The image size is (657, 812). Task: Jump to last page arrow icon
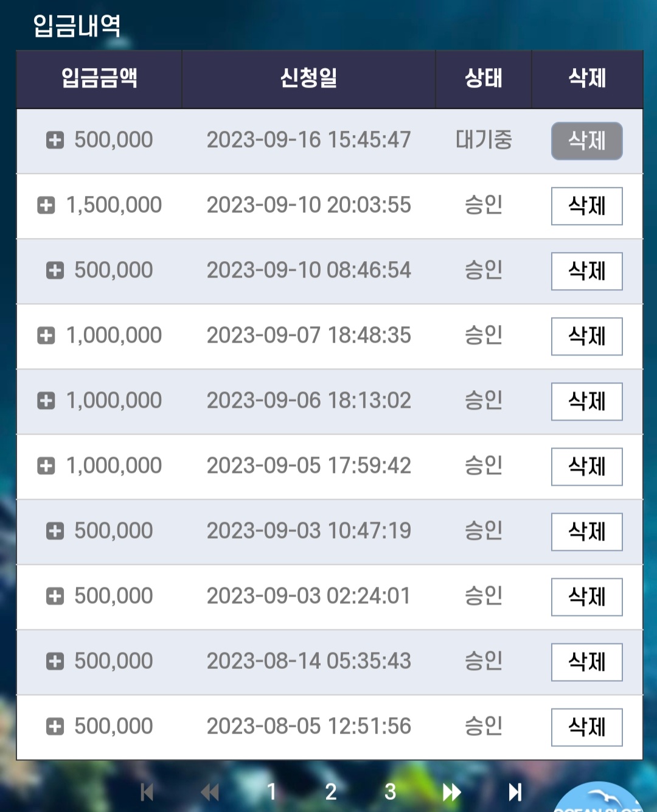coord(515,792)
